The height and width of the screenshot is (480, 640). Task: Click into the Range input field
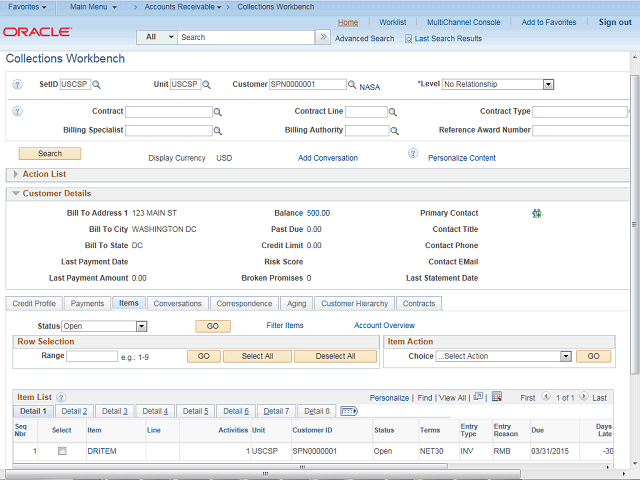point(92,356)
